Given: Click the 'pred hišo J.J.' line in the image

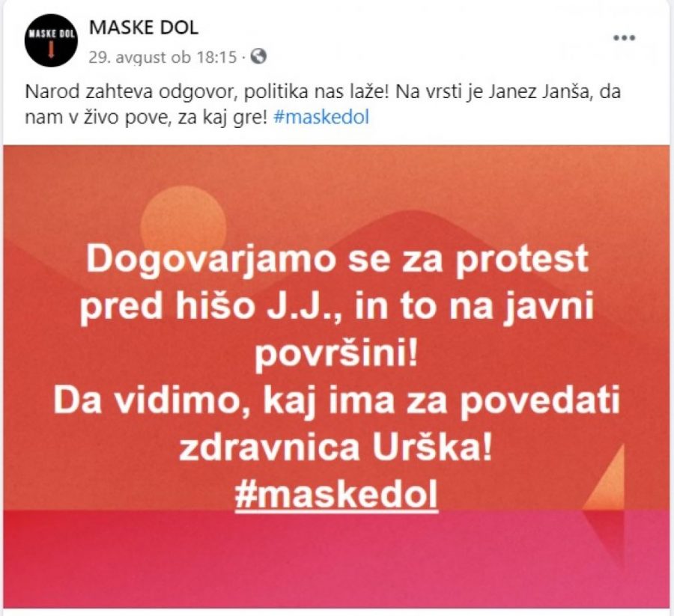Looking at the screenshot, I should [x=208, y=306].
